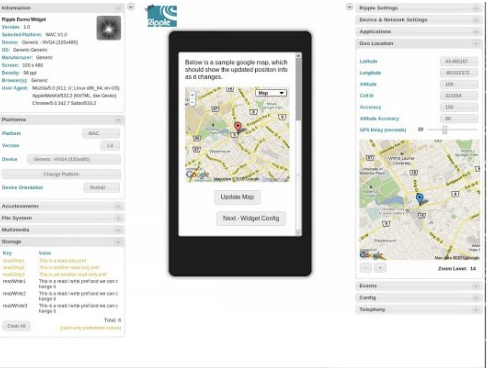Open the Platform WAC dropdown

click(101, 133)
